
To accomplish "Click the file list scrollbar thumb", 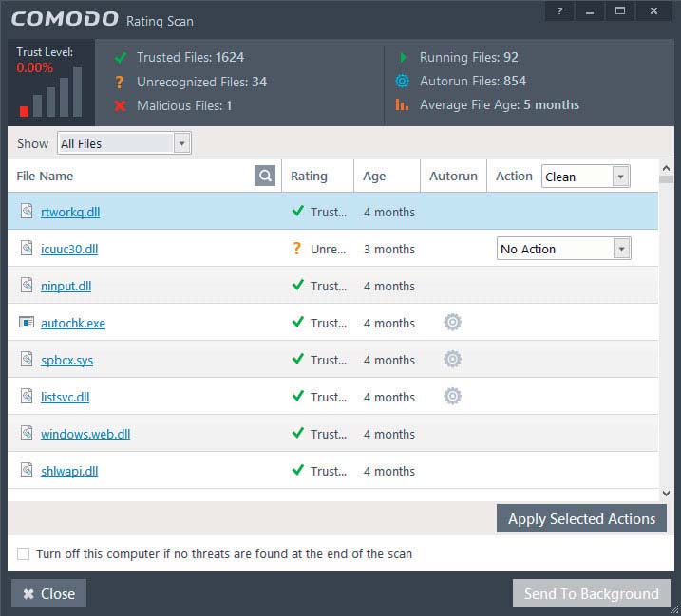I will tap(666, 178).
